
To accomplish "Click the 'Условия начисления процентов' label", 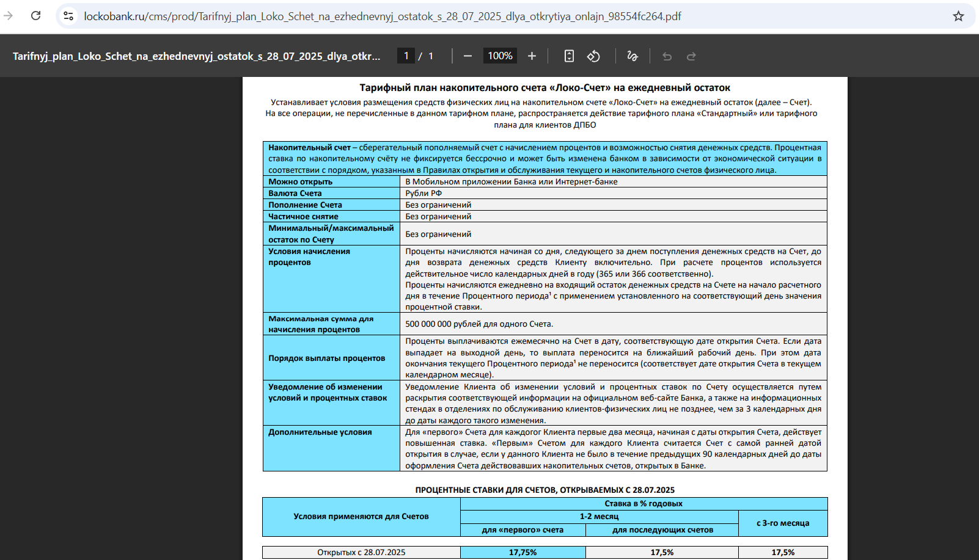I will tap(309, 257).
